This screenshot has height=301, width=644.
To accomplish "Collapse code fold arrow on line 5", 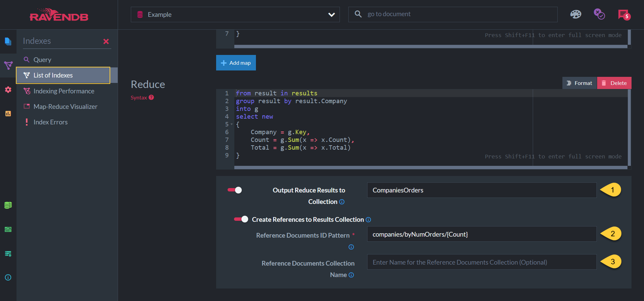I will coord(232,124).
